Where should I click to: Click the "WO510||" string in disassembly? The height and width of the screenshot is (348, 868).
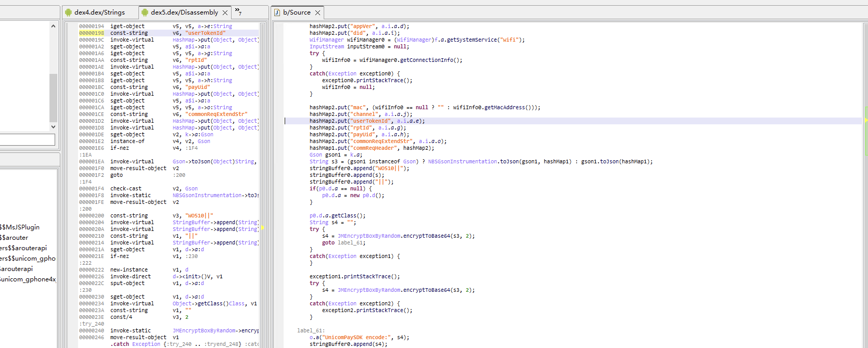click(x=199, y=215)
